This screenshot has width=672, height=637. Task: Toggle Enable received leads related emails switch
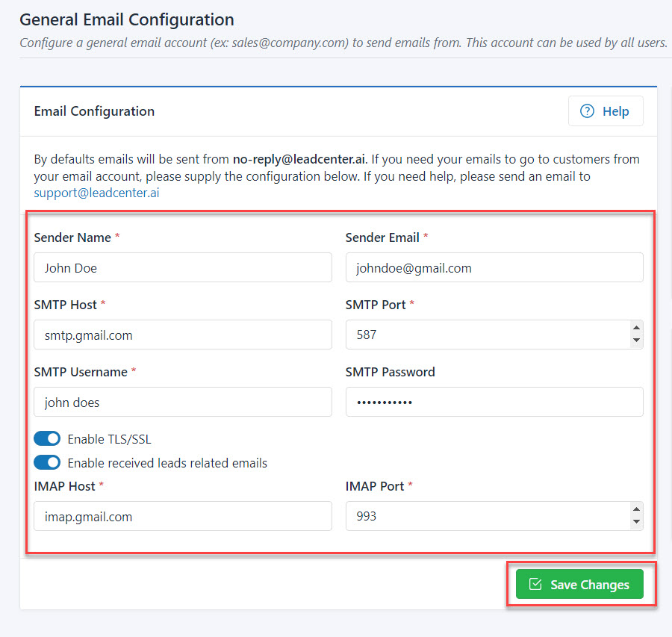tap(47, 462)
